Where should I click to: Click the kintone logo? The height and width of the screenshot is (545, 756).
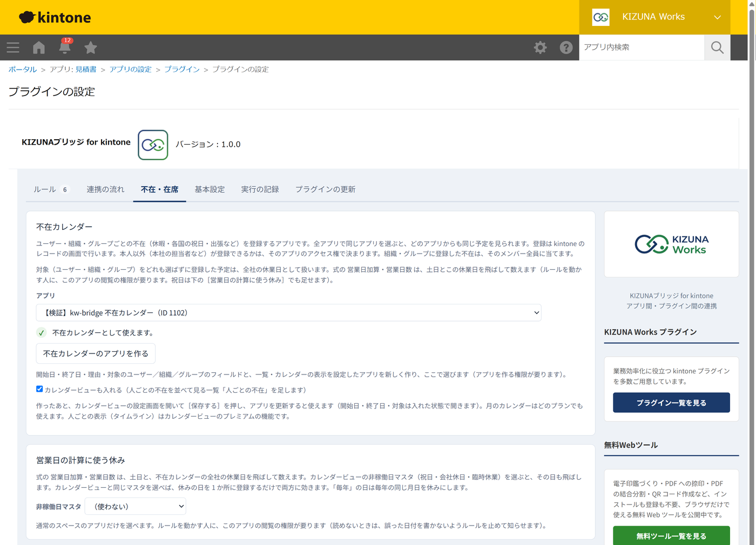click(x=55, y=17)
